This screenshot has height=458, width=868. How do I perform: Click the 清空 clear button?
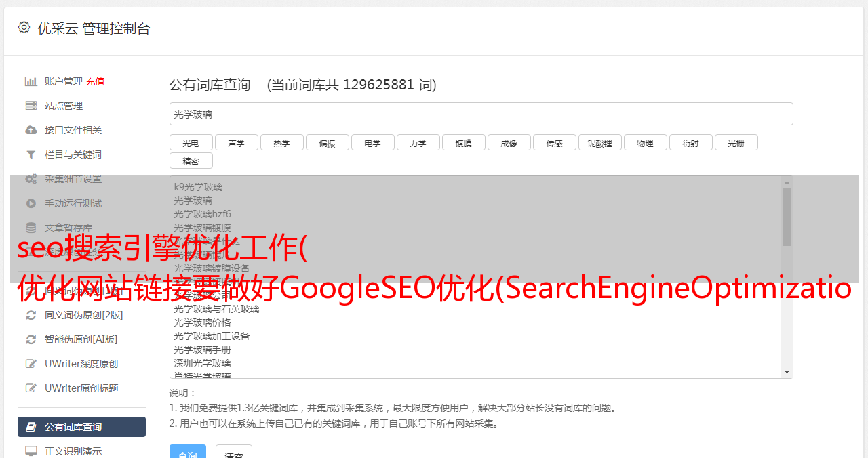tap(234, 452)
